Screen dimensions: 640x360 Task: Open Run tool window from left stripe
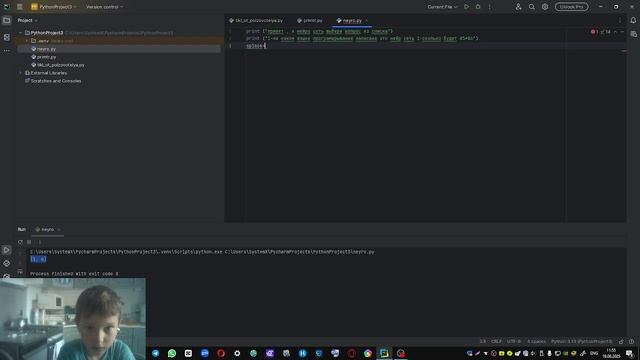coord(7,250)
